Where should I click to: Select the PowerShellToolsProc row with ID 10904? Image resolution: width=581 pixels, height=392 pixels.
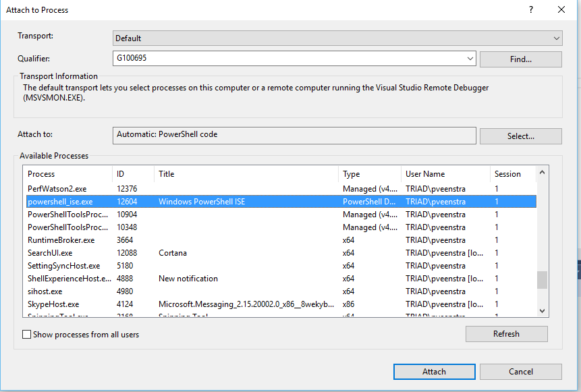pyautogui.click(x=281, y=215)
